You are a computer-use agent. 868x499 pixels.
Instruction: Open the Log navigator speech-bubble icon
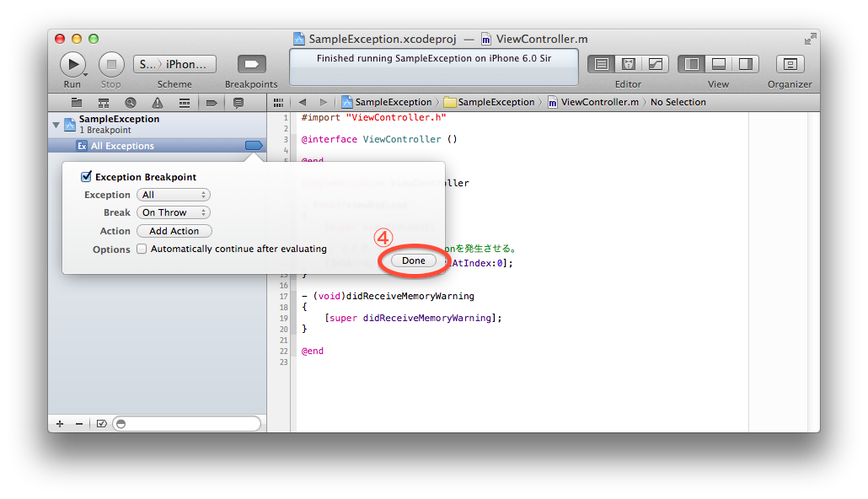tap(238, 103)
